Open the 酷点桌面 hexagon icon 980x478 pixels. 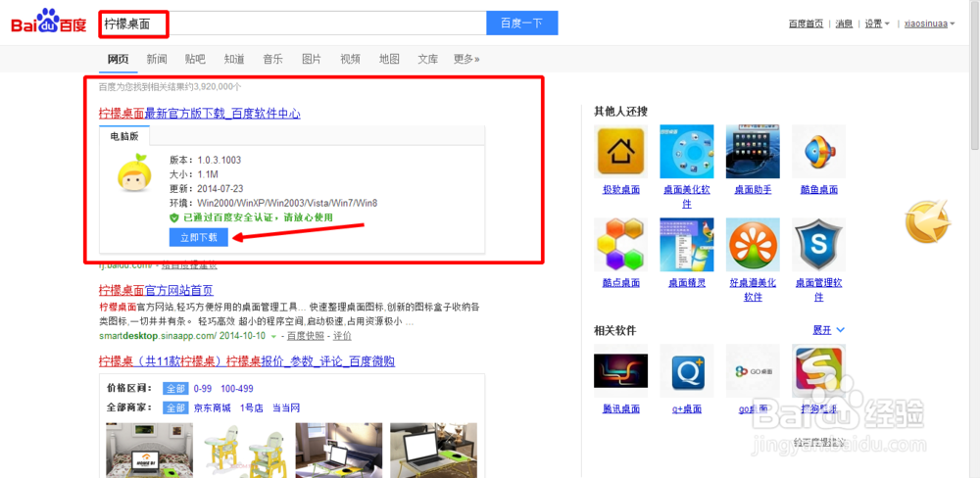[620, 244]
